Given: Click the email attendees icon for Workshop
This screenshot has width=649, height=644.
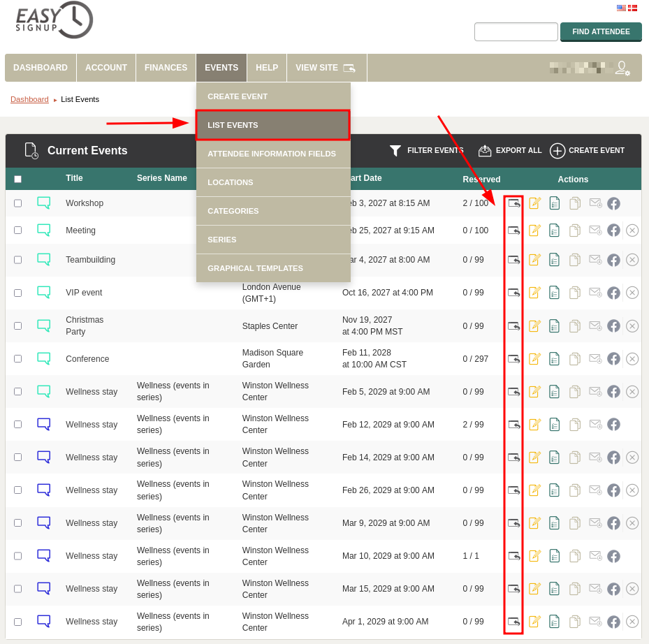Looking at the screenshot, I should pyautogui.click(x=595, y=203).
